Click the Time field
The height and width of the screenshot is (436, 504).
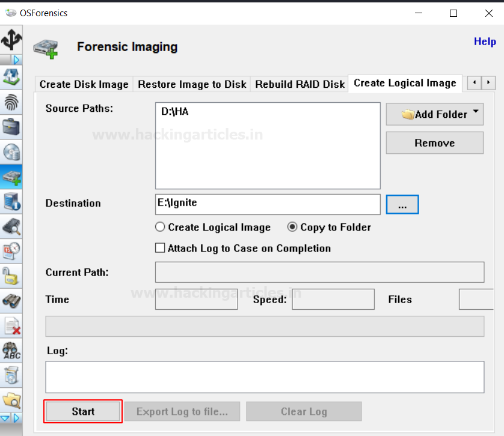tap(197, 299)
